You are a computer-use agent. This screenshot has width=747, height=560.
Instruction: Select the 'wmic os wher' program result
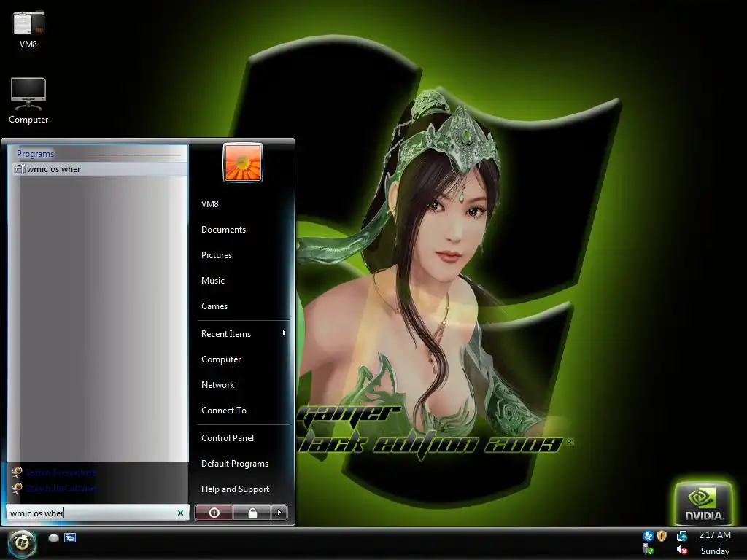point(99,169)
